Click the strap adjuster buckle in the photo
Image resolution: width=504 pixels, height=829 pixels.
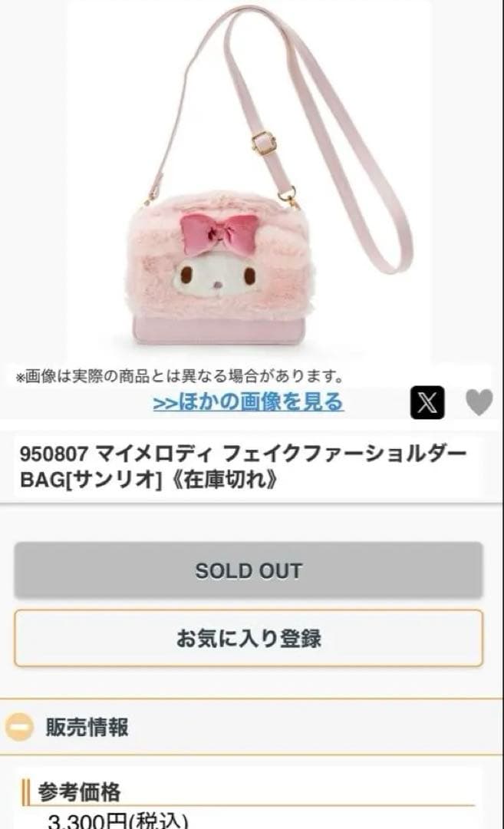264,142
